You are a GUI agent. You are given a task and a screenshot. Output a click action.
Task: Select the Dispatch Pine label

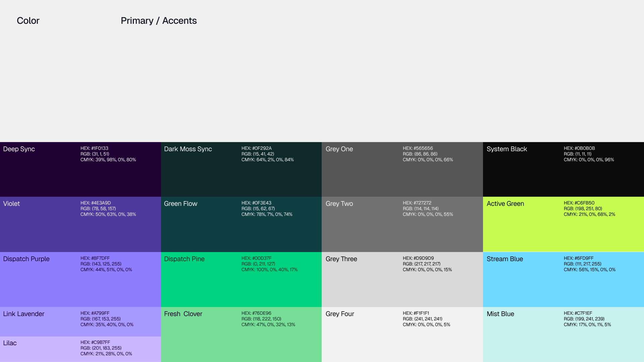click(184, 259)
